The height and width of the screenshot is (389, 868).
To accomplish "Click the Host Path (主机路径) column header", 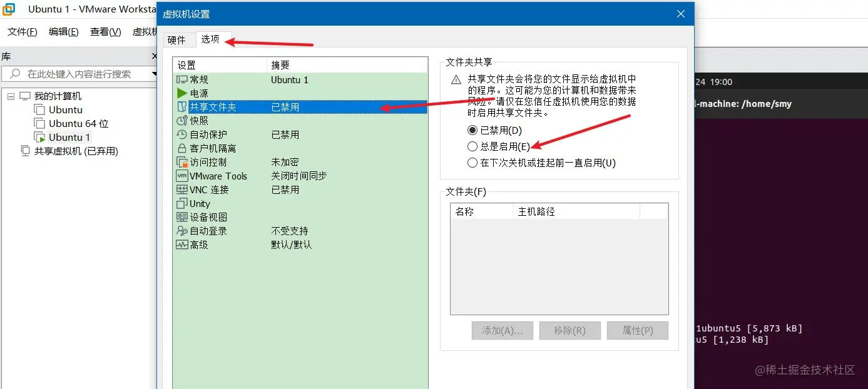I will 576,211.
